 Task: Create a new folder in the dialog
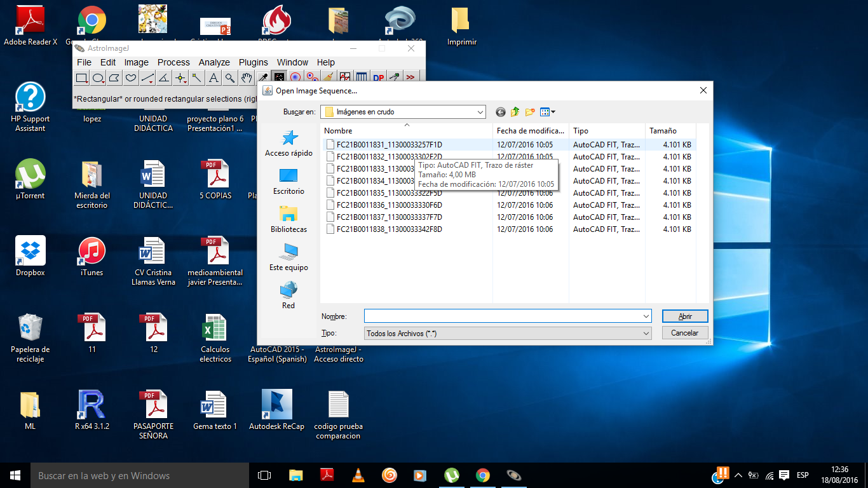click(x=530, y=112)
